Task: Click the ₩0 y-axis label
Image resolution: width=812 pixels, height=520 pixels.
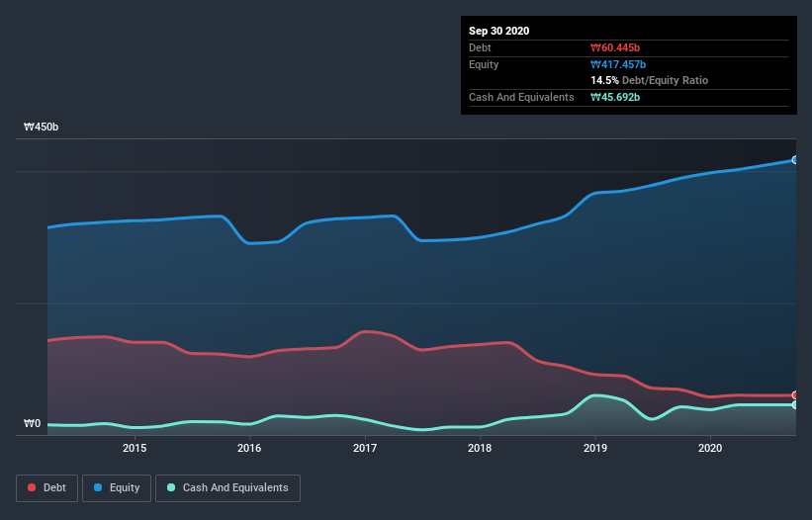Action: (x=32, y=424)
